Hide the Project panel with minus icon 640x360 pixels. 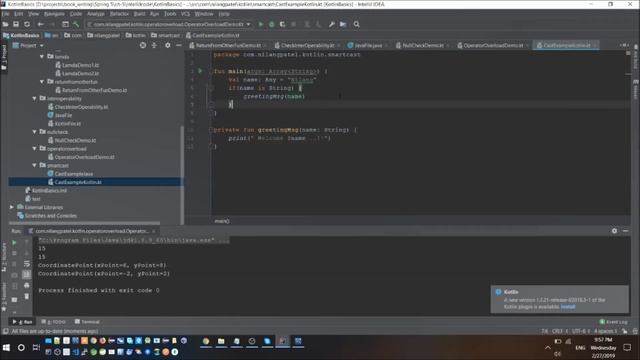point(179,45)
